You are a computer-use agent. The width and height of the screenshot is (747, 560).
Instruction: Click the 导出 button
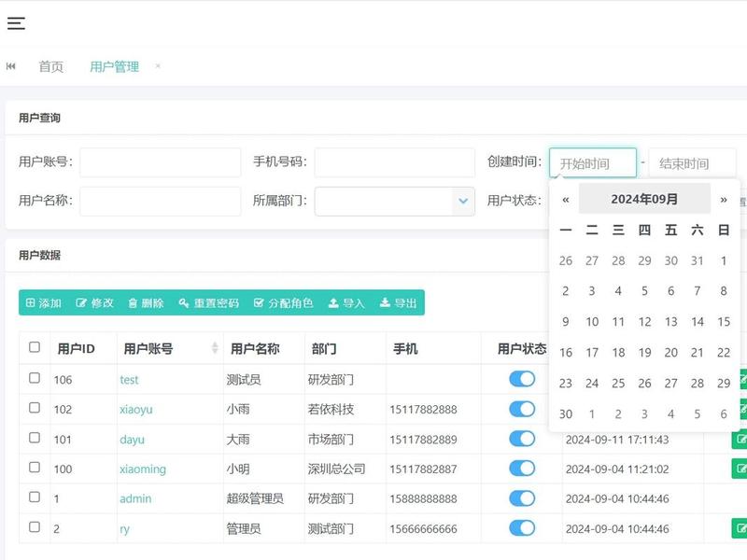[x=399, y=302]
